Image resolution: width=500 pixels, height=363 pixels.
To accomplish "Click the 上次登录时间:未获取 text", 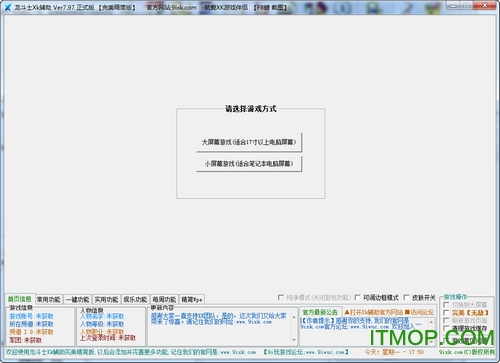I will point(108,338).
